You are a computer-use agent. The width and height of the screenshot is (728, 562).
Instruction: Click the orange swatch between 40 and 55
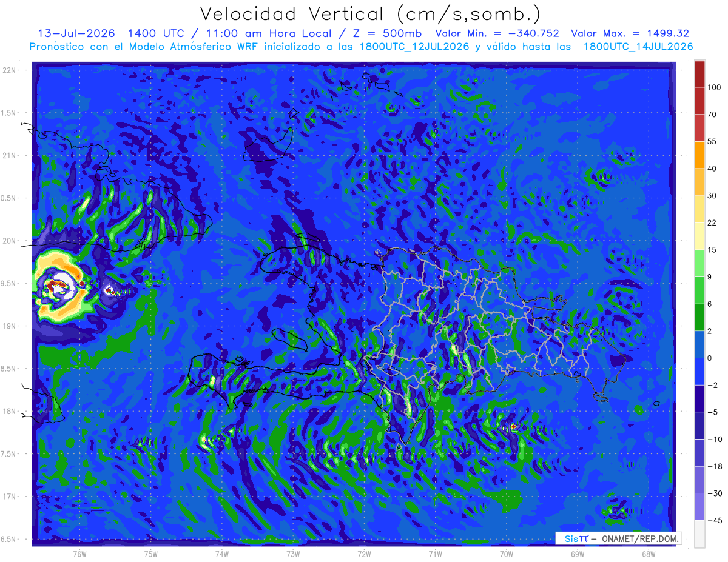[x=699, y=155]
